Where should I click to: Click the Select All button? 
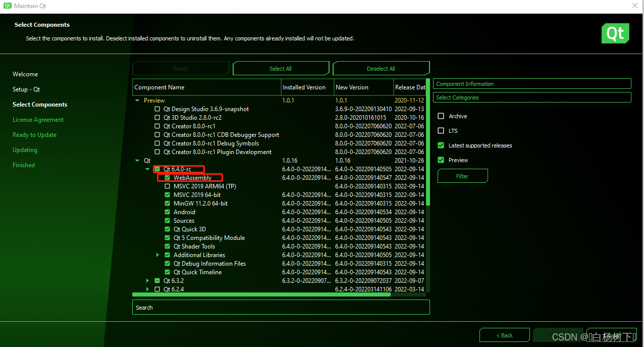281,69
